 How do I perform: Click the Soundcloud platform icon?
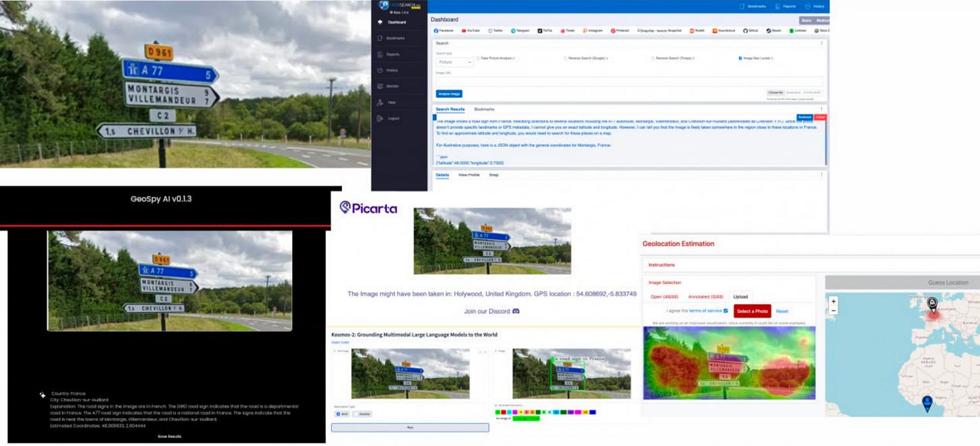715,30
